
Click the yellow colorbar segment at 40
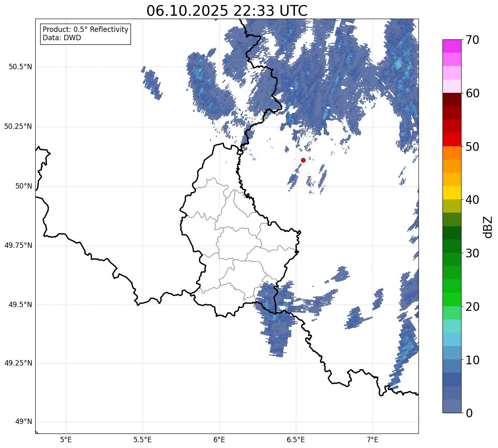coord(452,193)
